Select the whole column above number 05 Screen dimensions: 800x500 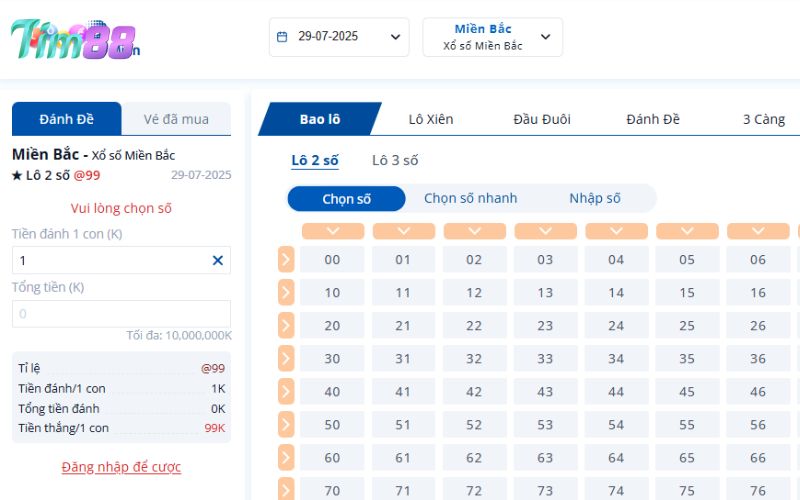(x=687, y=231)
